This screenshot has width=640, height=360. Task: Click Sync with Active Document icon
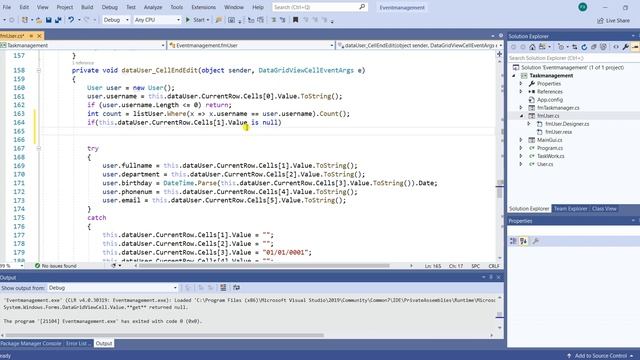[574, 47]
